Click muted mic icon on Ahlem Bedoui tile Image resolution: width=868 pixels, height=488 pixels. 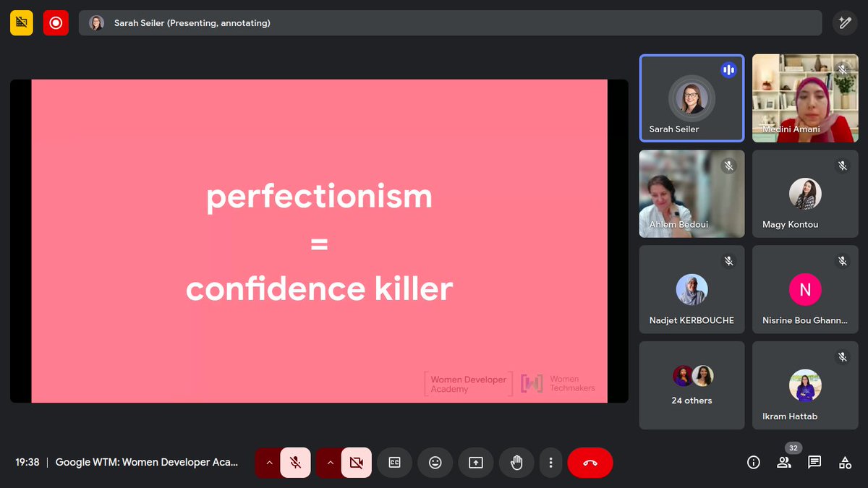[x=728, y=166]
